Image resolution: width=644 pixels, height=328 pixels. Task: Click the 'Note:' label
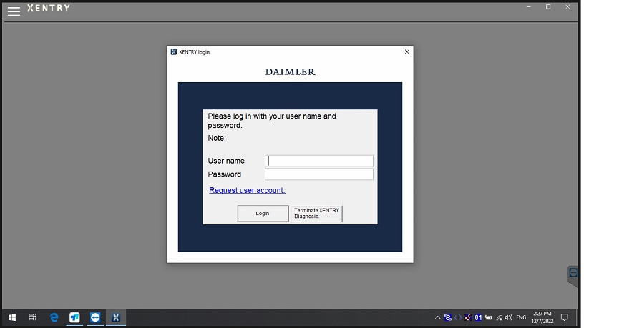pos(217,138)
